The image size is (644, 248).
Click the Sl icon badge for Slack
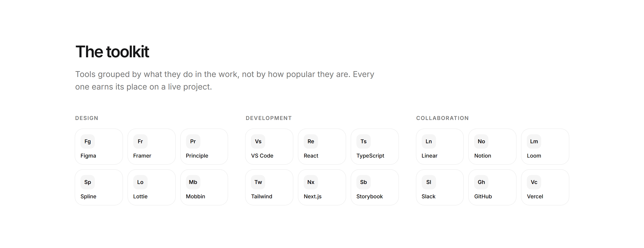click(429, 182)
